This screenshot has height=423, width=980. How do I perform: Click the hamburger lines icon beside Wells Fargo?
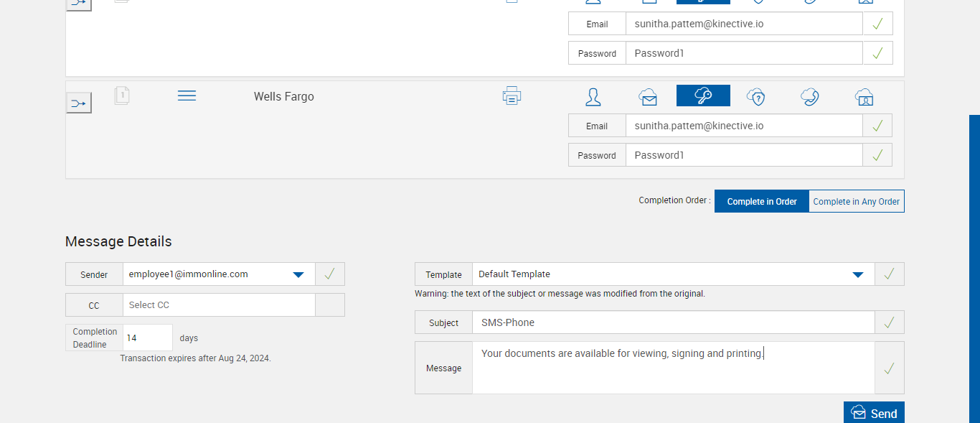coord(187,96)
